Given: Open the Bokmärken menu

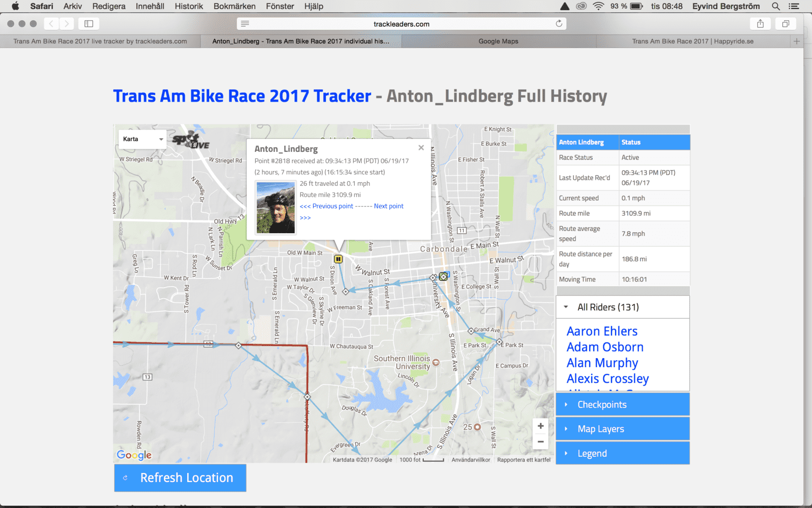Looking at the screenshot, I should pos(234,6).
